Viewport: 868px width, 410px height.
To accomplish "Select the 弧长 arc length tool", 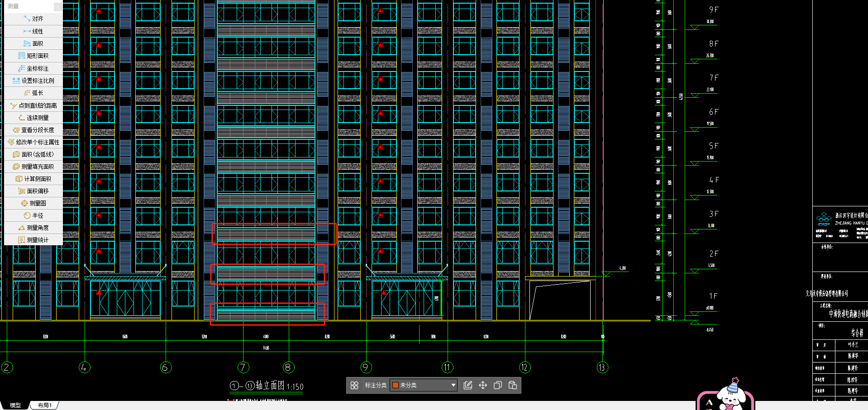I will (x=33, y=93).
